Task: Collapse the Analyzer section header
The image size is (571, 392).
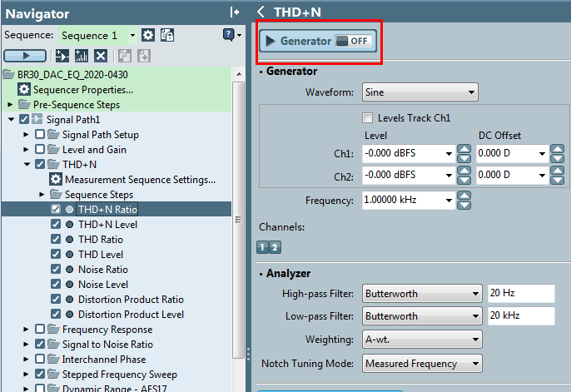Action: pos(285,273)
